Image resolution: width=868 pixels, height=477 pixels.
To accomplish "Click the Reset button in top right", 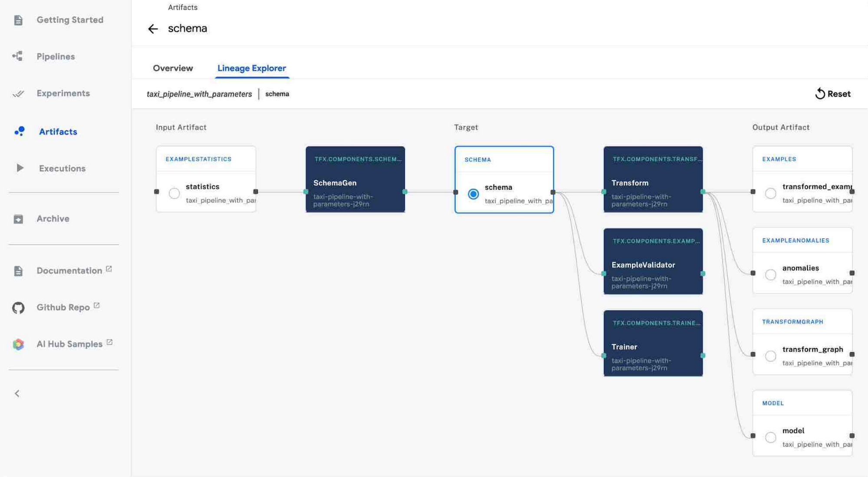I will point(833,93).
